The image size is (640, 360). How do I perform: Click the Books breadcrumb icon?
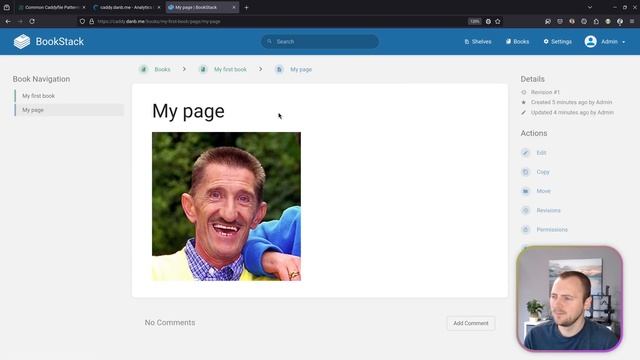(143, 69)
